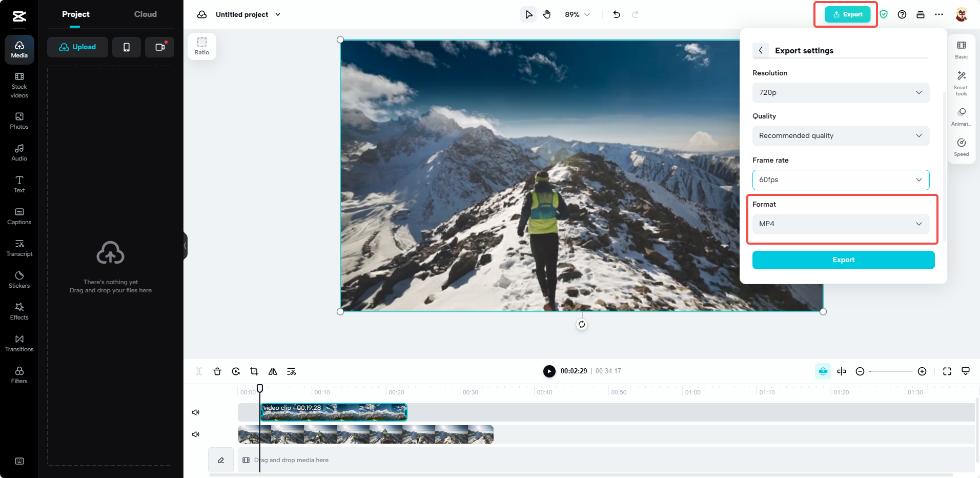Open the Untitled project name dropdown
980x478 pixels.
pos(249,14)
